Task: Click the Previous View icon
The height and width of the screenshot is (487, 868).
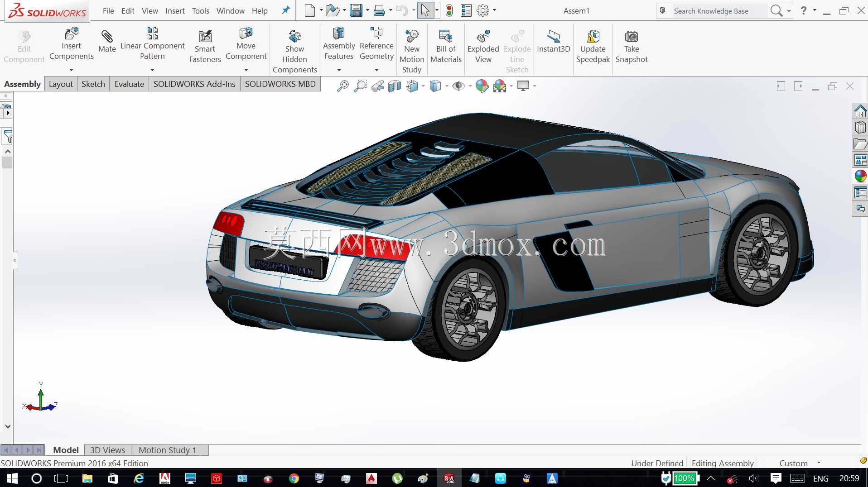Action: click(x=377, y=86)
